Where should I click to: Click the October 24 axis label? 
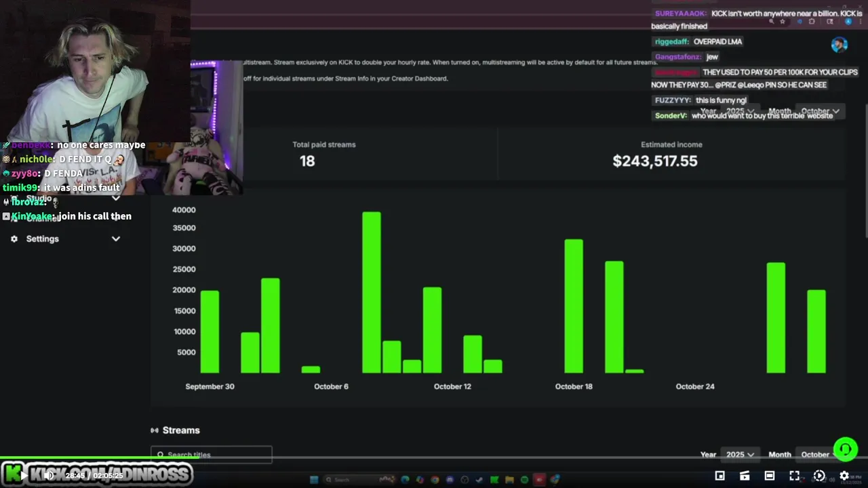(x=695, y=386)
